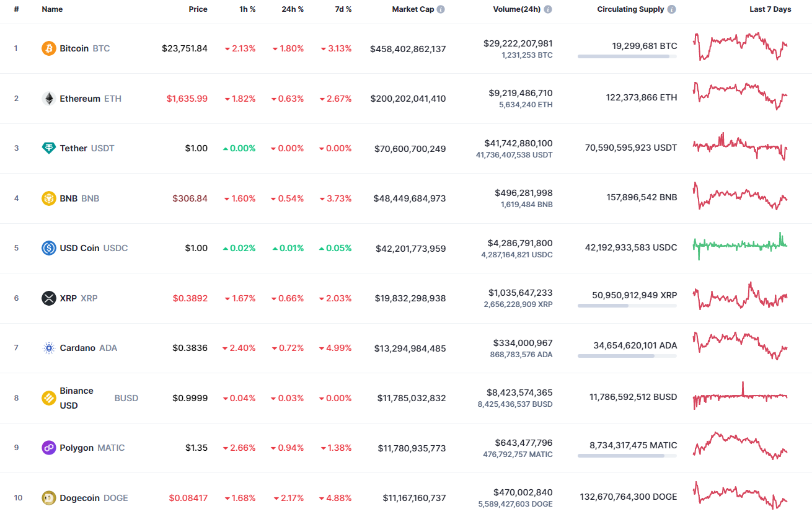Select the Polygon MATIC logo
The image size is (812, 519).
pyautogui.click(x=48, y=448)
